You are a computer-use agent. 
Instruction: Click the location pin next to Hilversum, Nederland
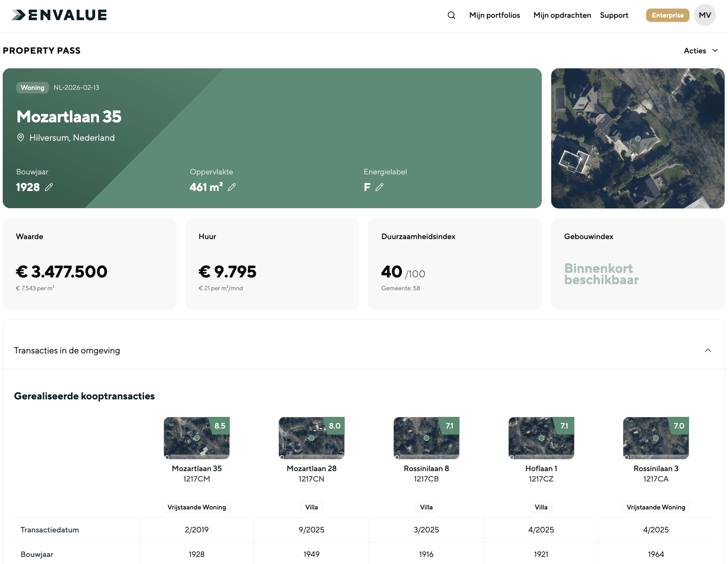(x=21, y=137)
